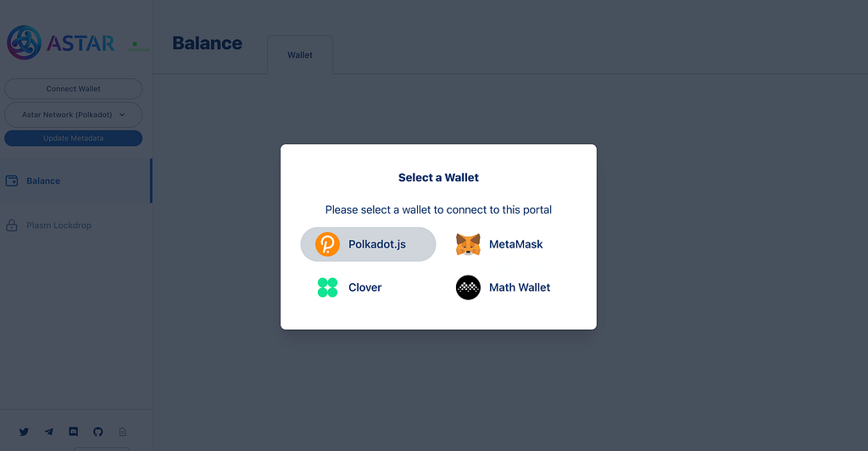Pick the Clover wallet icon
Screen dimensions: 868x451
pyautogui.click(x=327, y=287)
